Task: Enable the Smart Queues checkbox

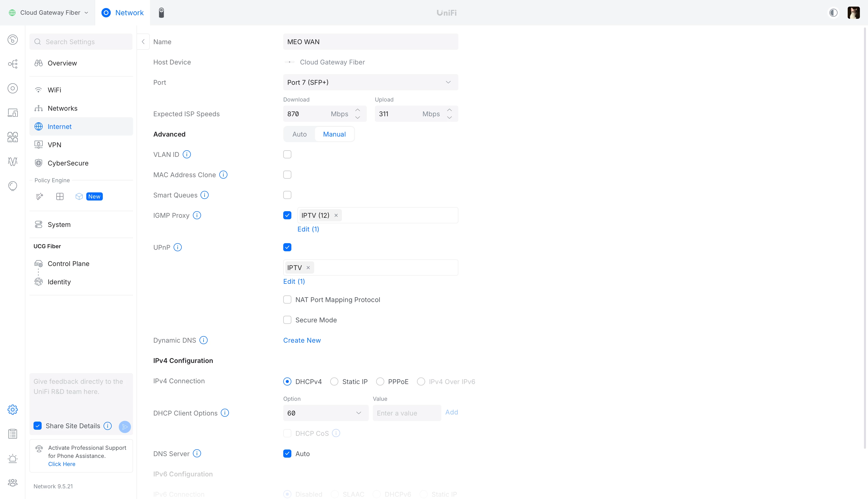Action: pyautogui.click(x=287, y=195)
